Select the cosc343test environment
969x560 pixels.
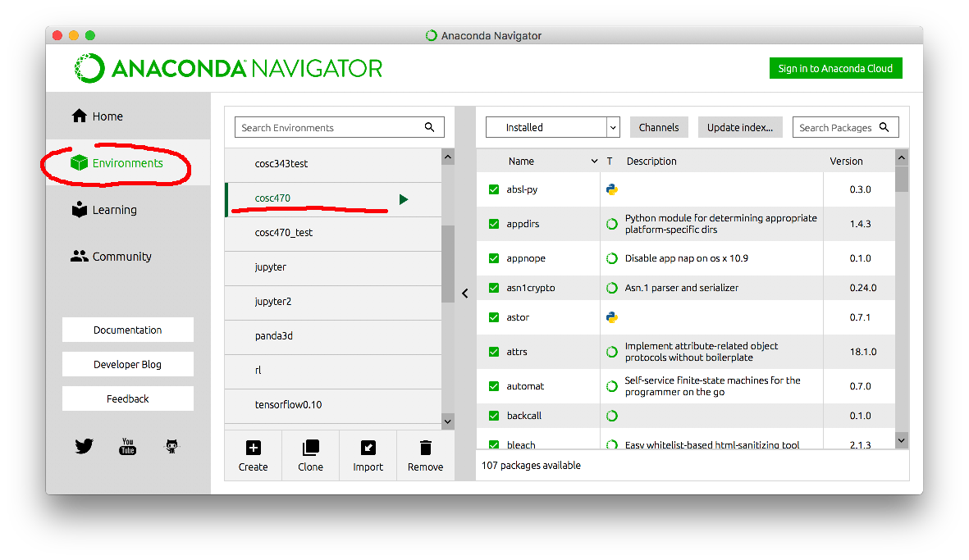tap(333, 164)
